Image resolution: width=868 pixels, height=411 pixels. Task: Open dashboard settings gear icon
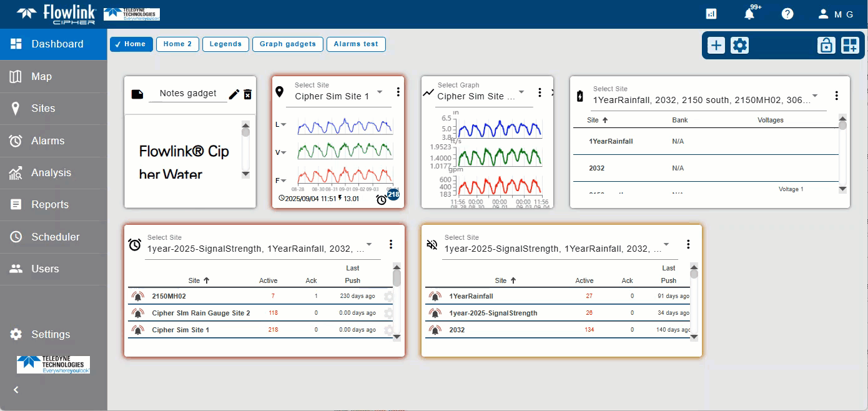(x=740, y=45)
